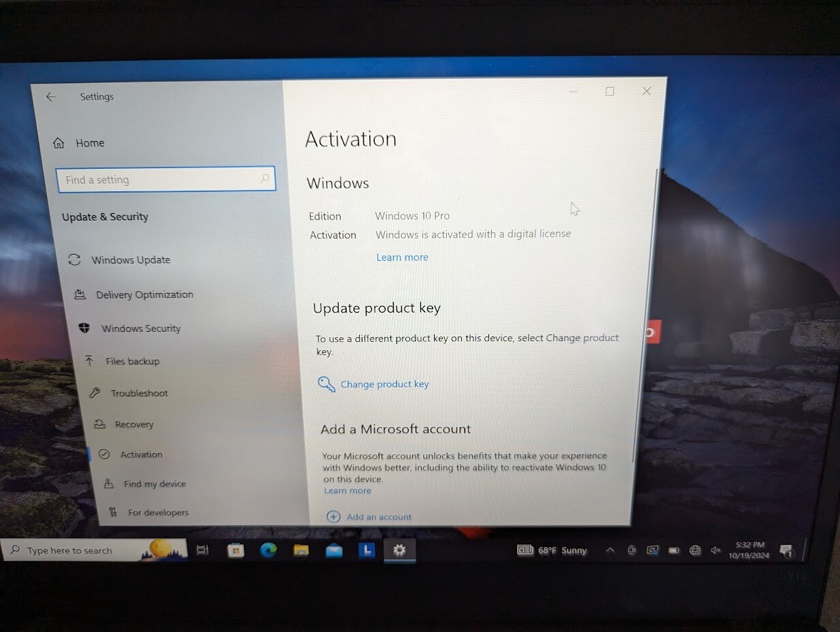The width and height of the screenshot is (840, 632).
Task: Click Change product key
Action: click(374, 384)
